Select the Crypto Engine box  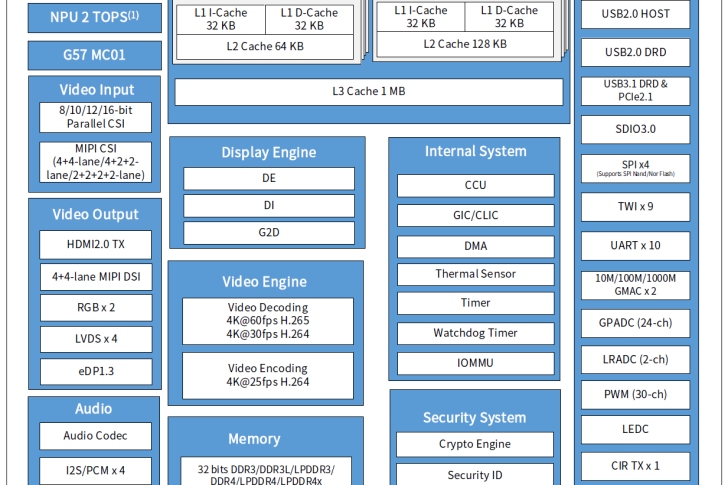(475, 444)
